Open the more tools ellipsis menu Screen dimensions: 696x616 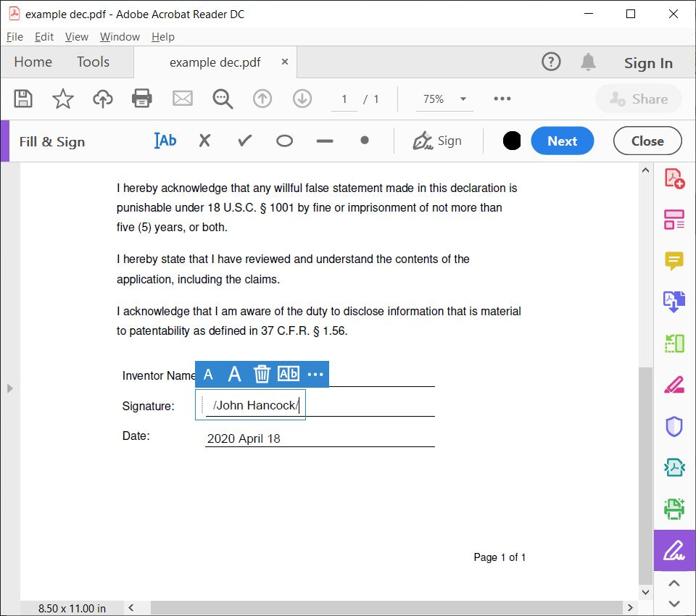tap(502, 99)
